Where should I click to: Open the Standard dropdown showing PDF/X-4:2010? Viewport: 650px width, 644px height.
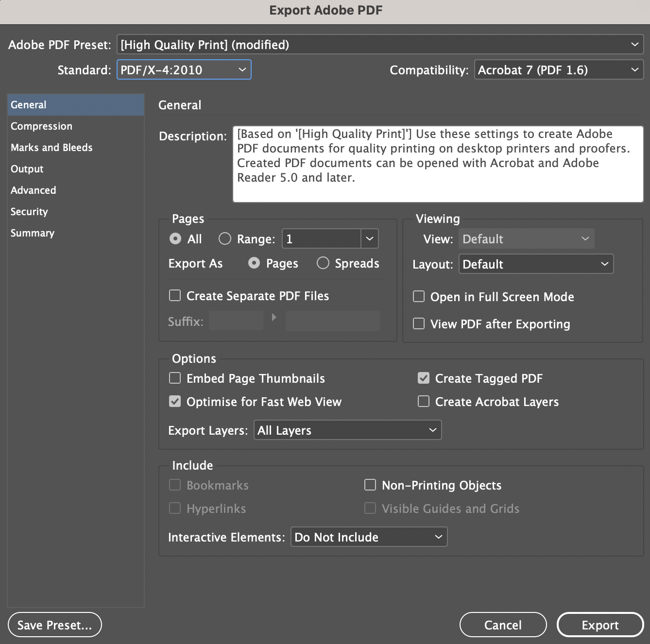(184, 69)
